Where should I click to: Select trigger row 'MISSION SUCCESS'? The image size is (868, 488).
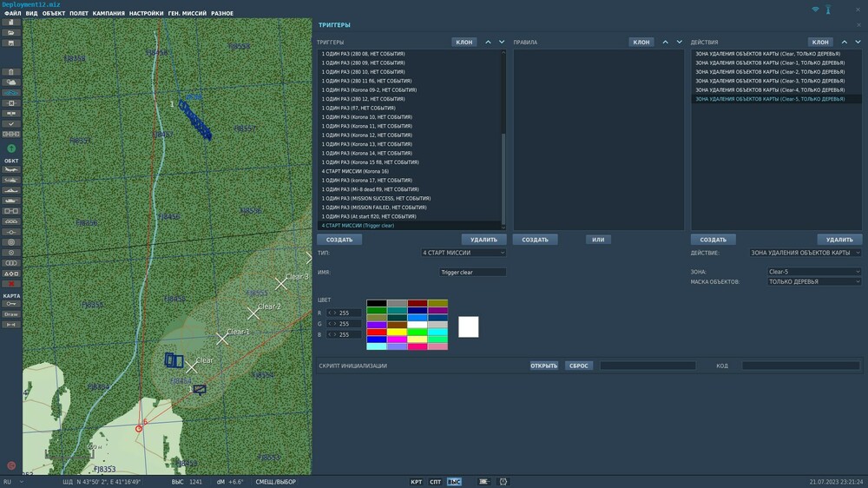point(410,198)
